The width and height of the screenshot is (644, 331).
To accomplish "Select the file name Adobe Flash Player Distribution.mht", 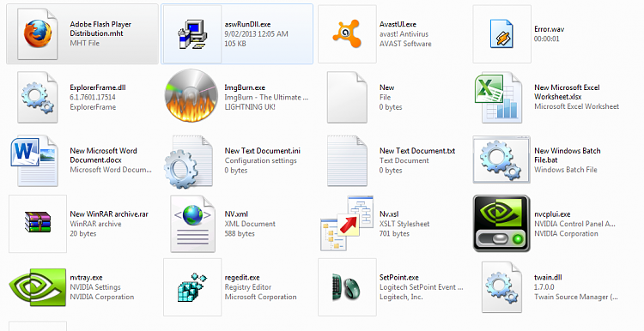I will (100, 28).
